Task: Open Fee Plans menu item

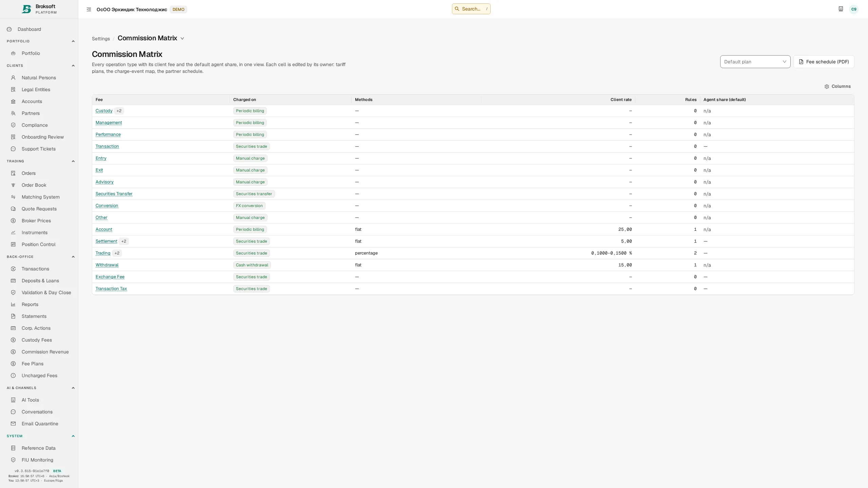Action: coord(32,364)
